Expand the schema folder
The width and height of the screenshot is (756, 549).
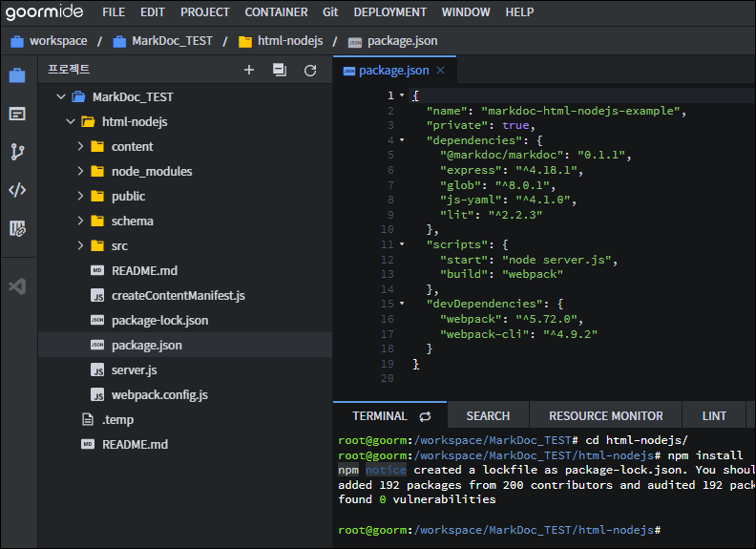(x=80, y=221)
